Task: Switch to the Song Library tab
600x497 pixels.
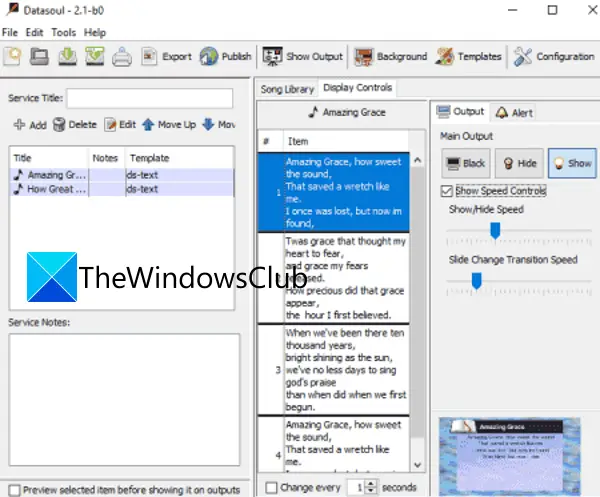Action: tap(287, 89)
